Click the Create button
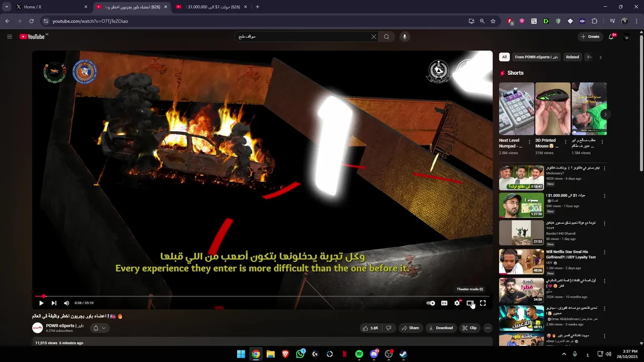The height and width of the screenshot is (362, 644). pyautogui.click(x=590, y=36)
